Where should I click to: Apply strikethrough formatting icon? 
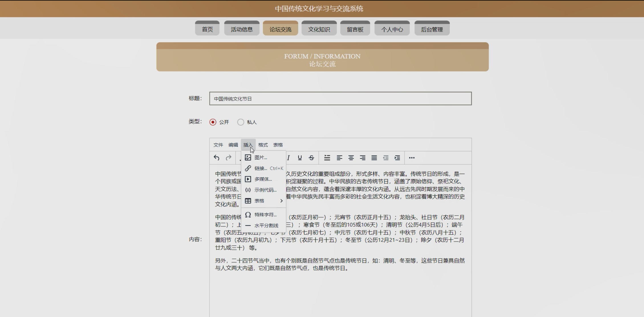pos(311,158)
